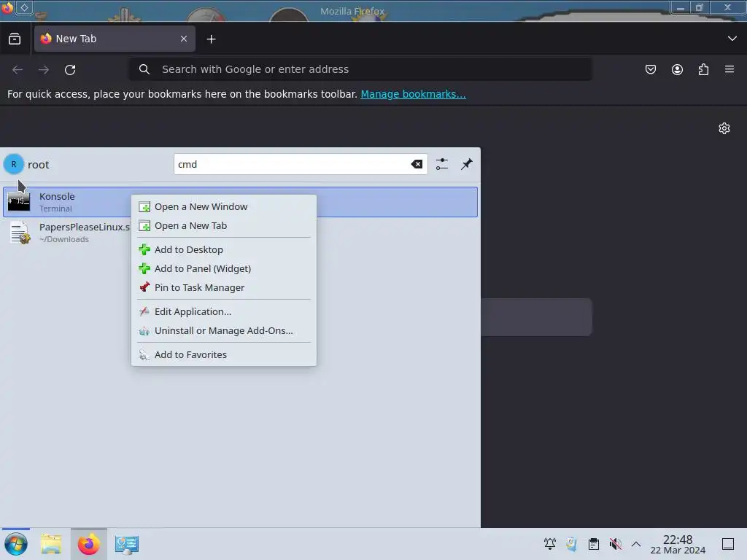Screen dimensions: 747x560
Task: Open clipboard tray icon
Action: [x=594, y=544]
